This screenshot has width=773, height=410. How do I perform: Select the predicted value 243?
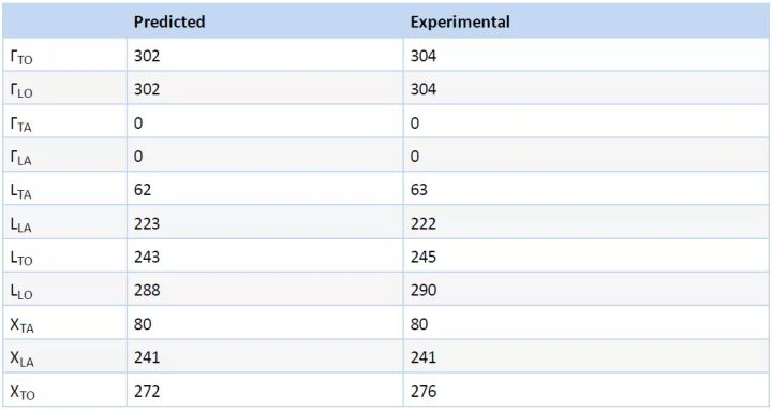coord(147,257)
